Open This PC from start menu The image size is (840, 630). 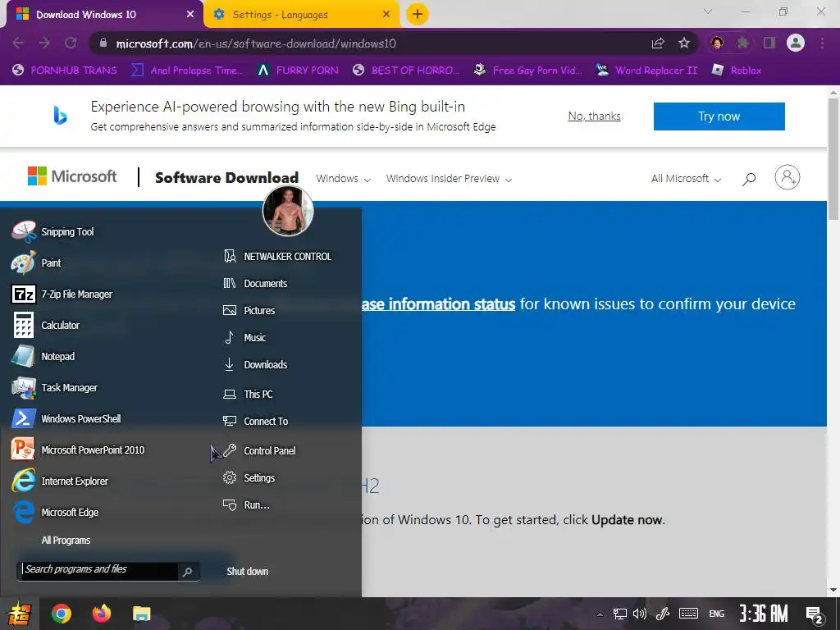pyautogui.click(x=248, y=395)
